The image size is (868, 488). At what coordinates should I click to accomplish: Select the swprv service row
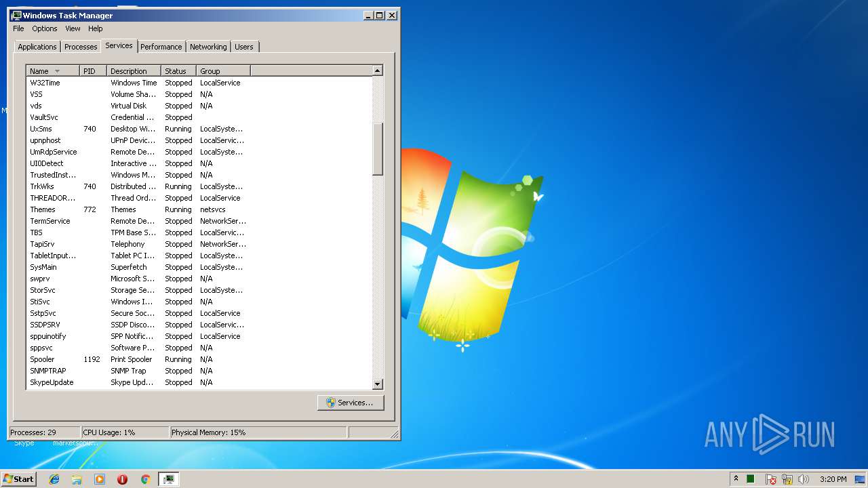click(199, 279)
